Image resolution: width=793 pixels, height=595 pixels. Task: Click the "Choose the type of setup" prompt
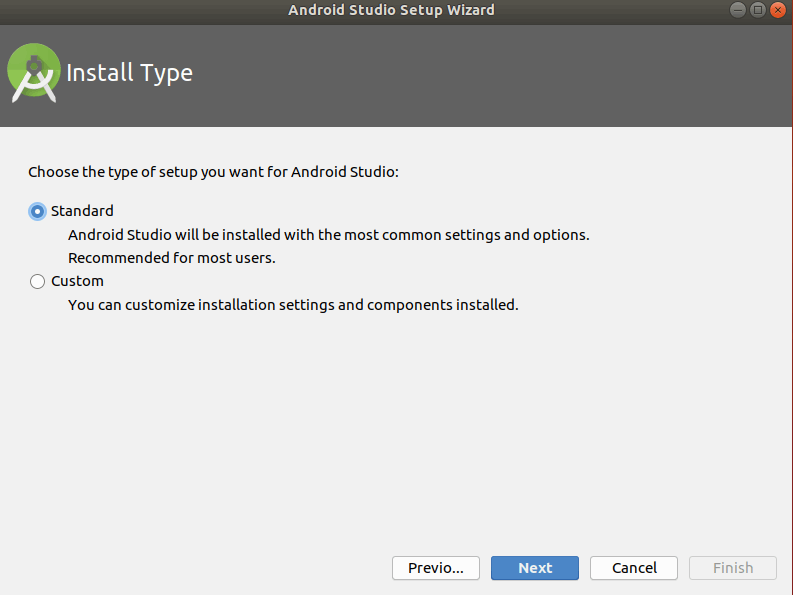click(x=213, y=172)
